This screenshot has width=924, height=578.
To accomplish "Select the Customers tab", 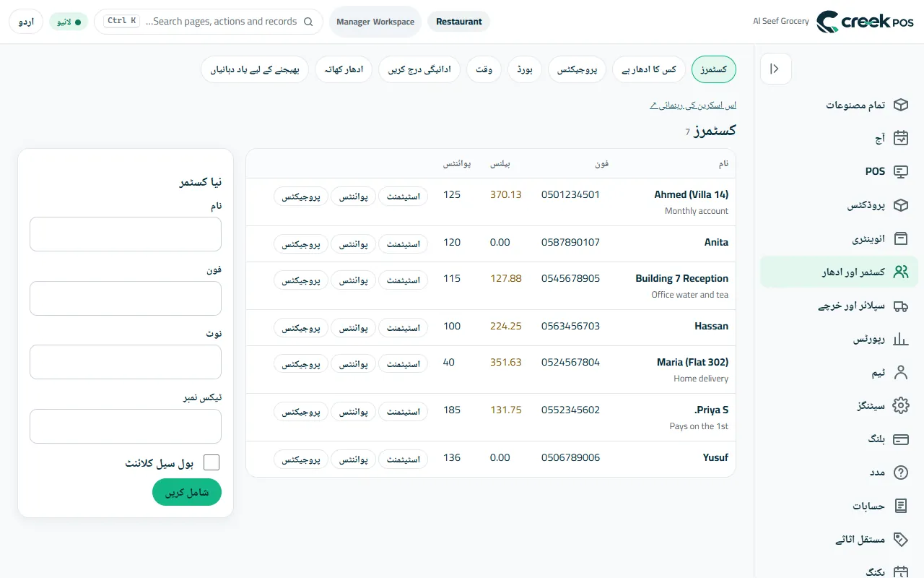I will coord(714,69).
